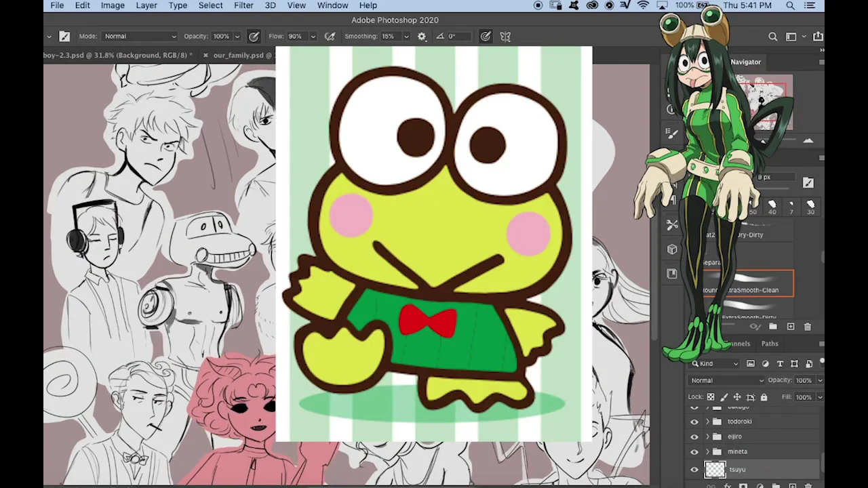Switch to the Paths tab

[x=770, y=344]
